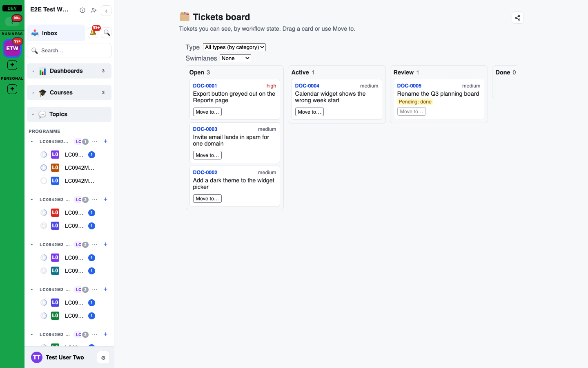Click the 'Test User Two' name
The height and width of the screenshot is (368, 588).
(65, 357)
